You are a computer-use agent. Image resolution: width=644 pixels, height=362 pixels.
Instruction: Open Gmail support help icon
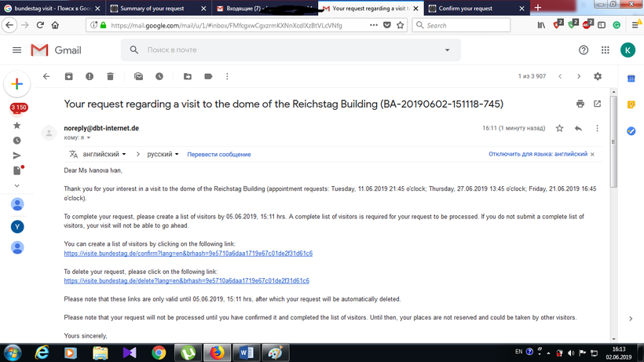[584, 50]
